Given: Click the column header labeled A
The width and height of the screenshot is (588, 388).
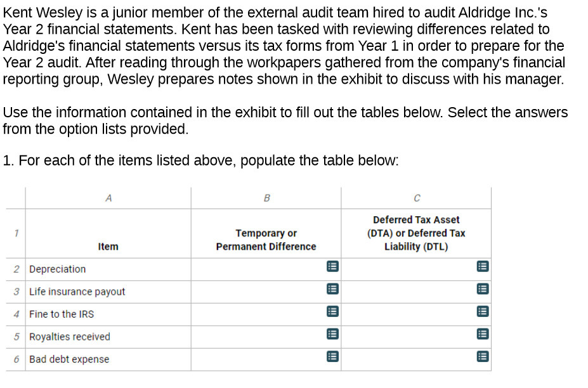Looking at the screenshot, I should tap(108, 197).
